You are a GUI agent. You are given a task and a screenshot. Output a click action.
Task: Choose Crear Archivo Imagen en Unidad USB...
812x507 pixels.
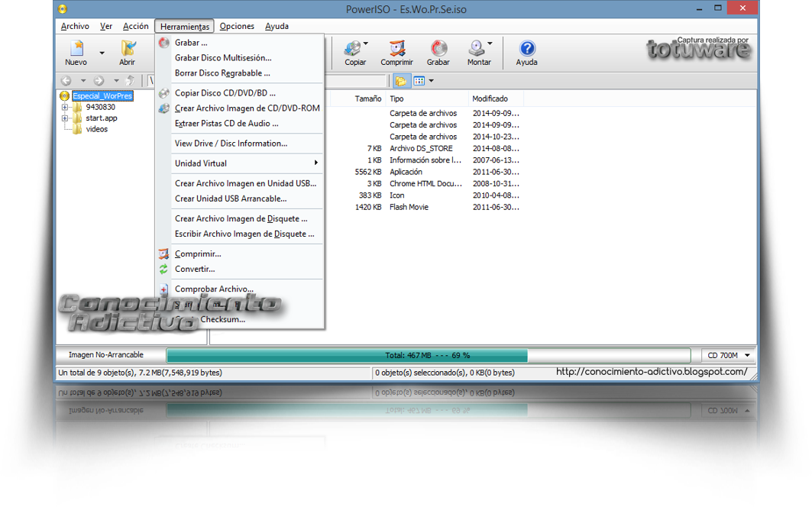241,183
